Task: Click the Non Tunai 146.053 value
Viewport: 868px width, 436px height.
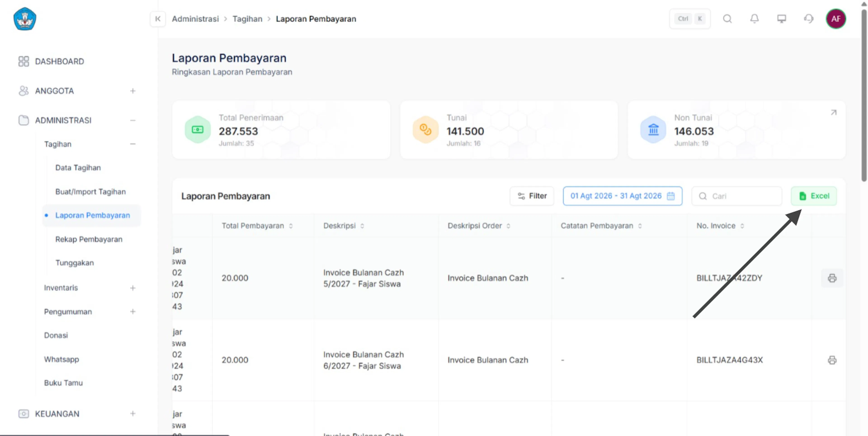Action: point(694,131)
